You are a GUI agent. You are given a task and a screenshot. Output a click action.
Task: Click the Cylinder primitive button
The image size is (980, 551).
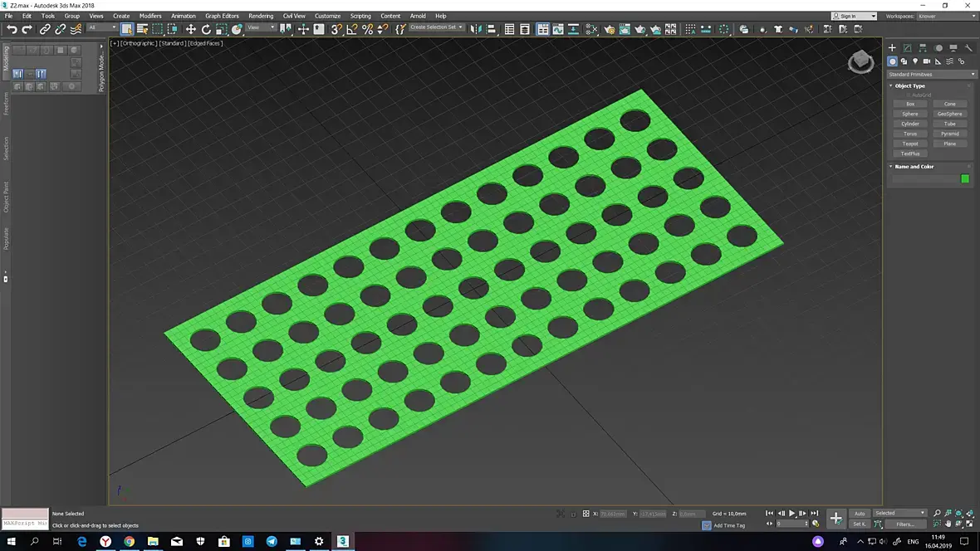coord(910,124)
